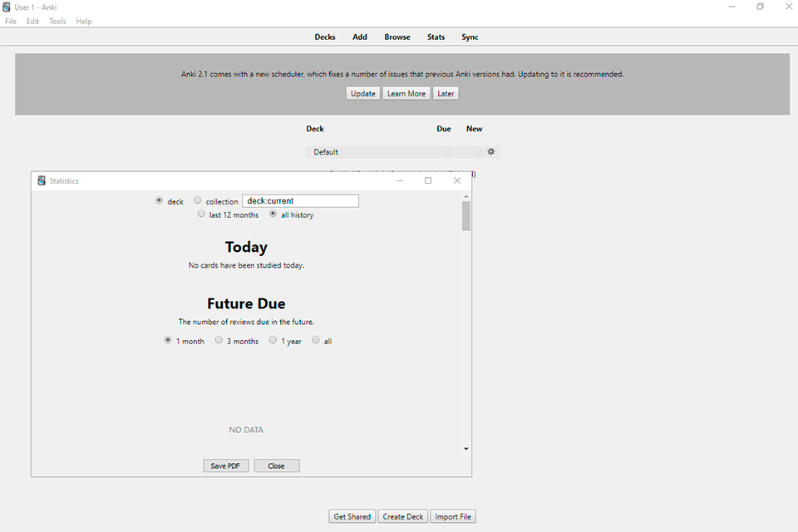798x532 pixels.
Task: Select 3 months Future Due range
Action: point(219,340)
